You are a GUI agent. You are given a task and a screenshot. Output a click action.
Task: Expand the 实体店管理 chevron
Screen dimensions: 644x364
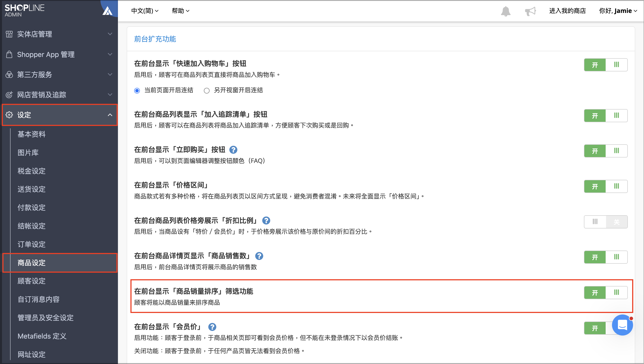110,34
